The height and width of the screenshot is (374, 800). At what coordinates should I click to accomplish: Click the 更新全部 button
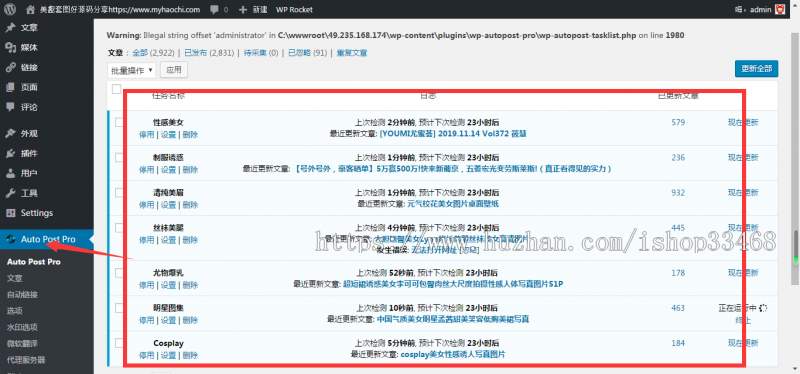pyautogui.click(x=757, y=69)
